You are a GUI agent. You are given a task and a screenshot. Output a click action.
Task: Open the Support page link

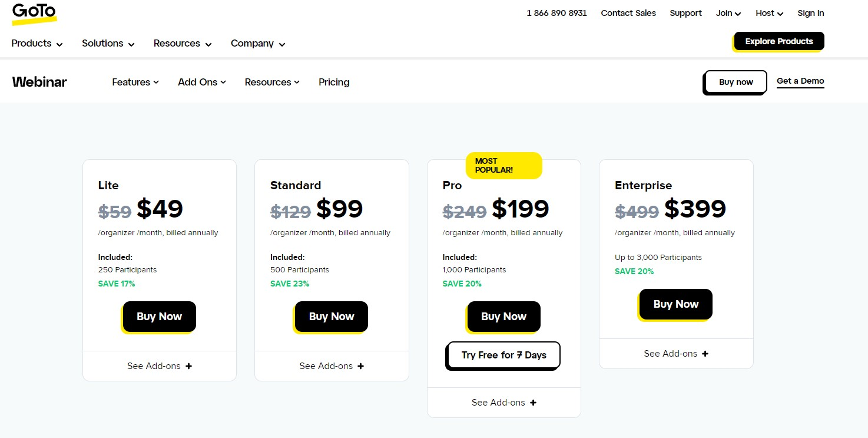click(685, 13)
